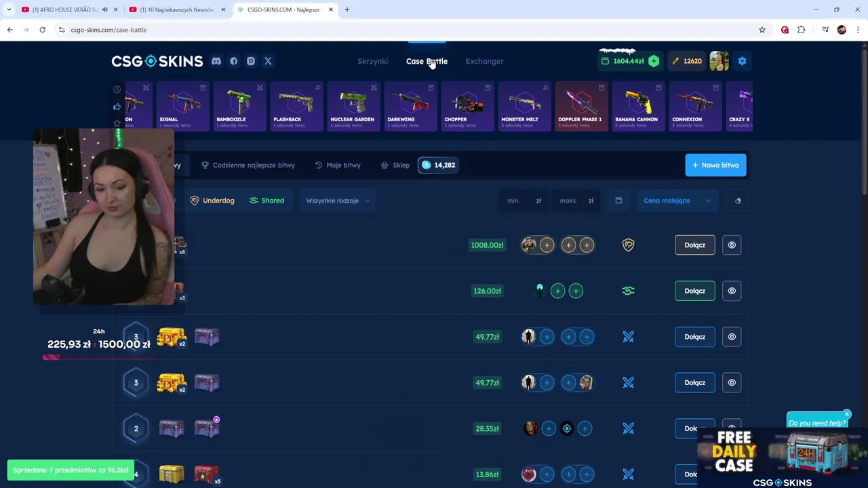The height and width of the screenshot is (488, 868).
Task: Select the star icon beside live drops
Action: click(117, 123)
